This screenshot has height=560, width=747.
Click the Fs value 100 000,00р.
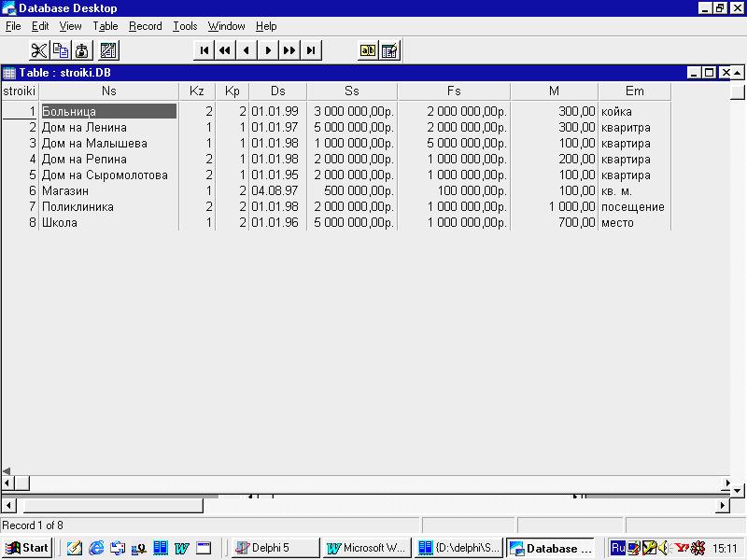(x=454, y=191)
